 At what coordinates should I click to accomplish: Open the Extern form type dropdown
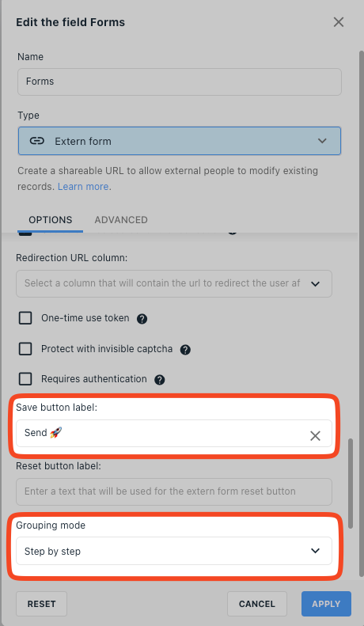180,141
